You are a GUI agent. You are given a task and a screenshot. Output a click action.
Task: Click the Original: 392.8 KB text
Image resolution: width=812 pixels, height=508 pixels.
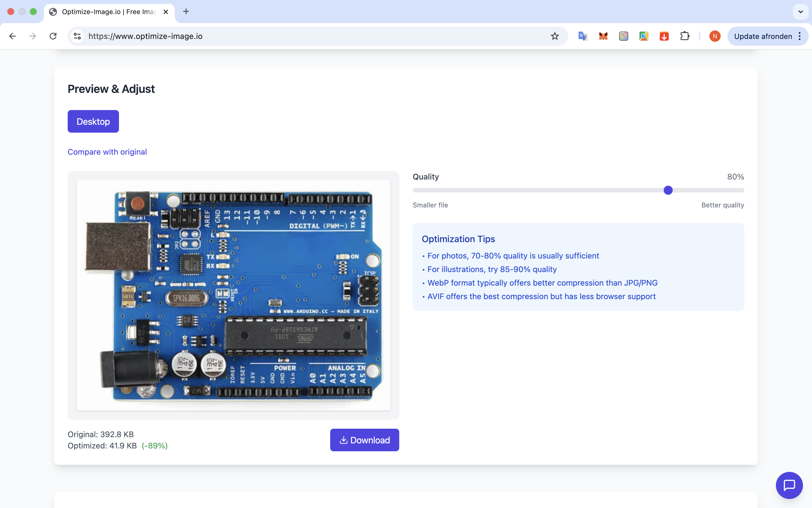tap(101, 434)
